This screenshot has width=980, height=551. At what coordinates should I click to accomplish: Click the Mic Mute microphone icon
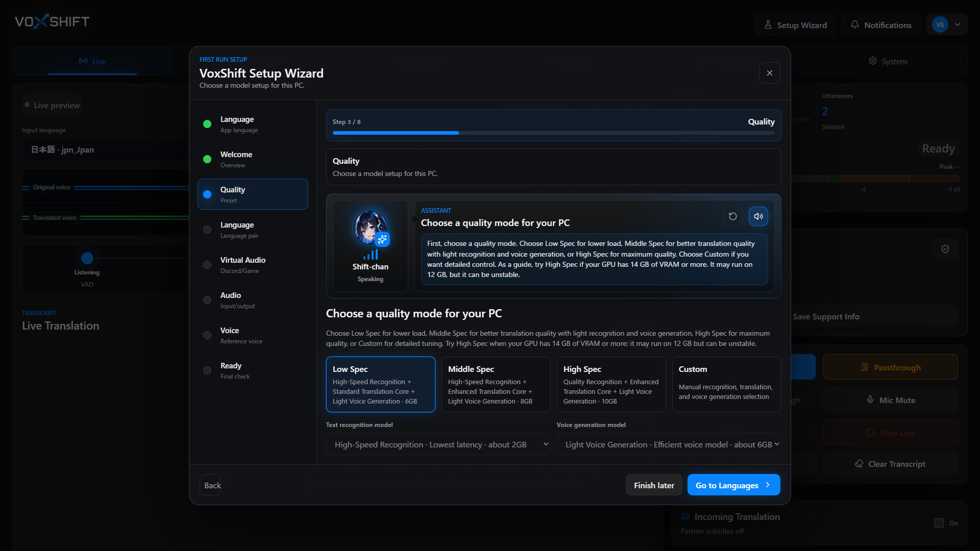(870, 399)
